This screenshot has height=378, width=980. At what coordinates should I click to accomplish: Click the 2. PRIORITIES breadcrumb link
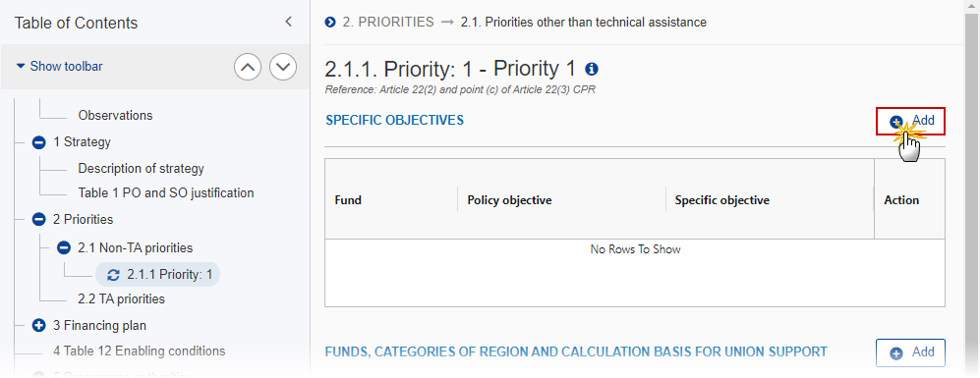pyautogui.click(x=387, y=23)
